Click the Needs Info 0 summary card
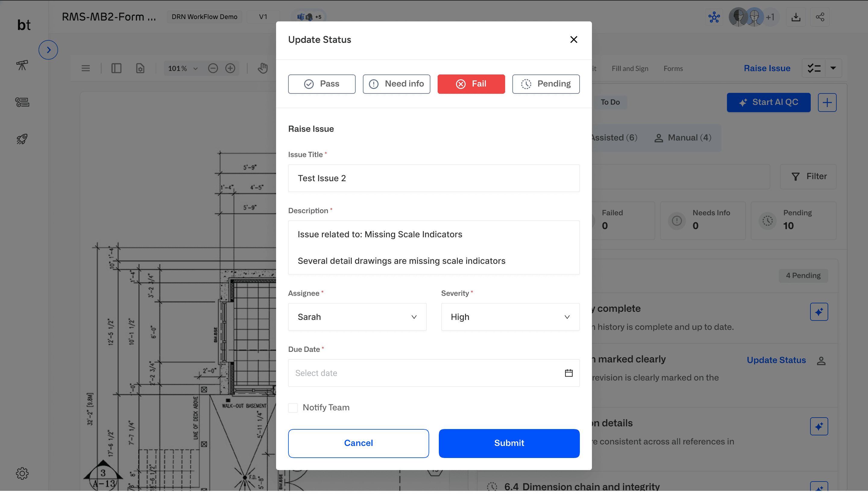Image resolution: width=868 pixels, height=499 pixels. (703, 221)
